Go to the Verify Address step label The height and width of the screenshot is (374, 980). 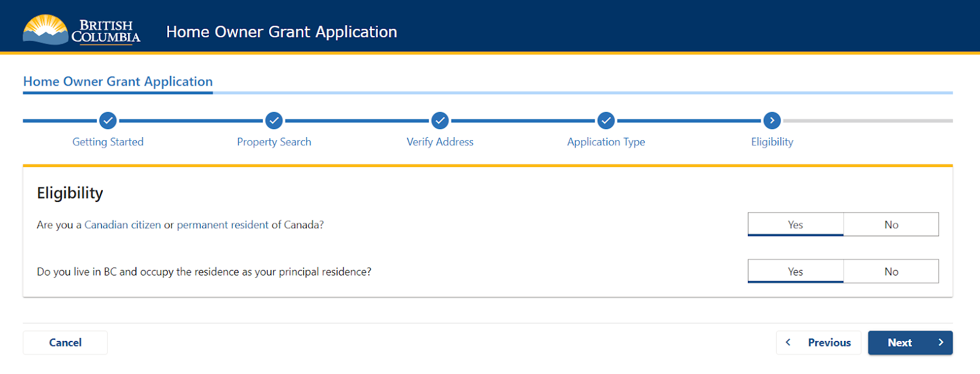click(x=440, y=142)
